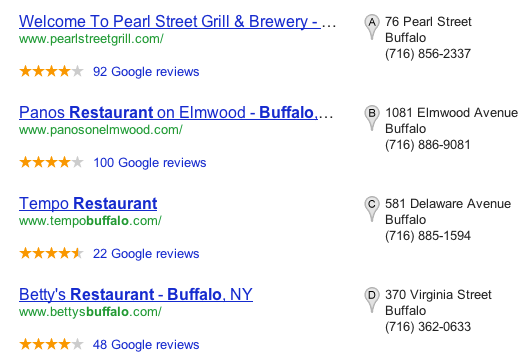View the 48 Google reviews

[x=146, y=344]
